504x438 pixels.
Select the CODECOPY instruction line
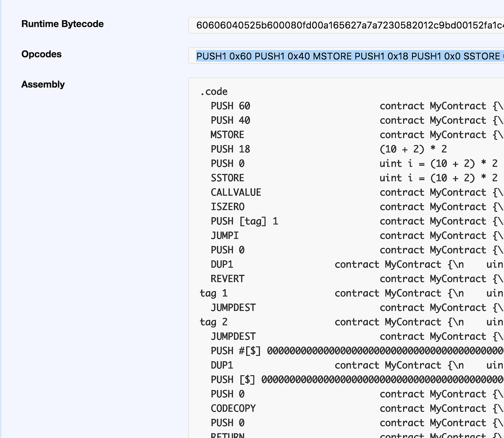(233, 408)
